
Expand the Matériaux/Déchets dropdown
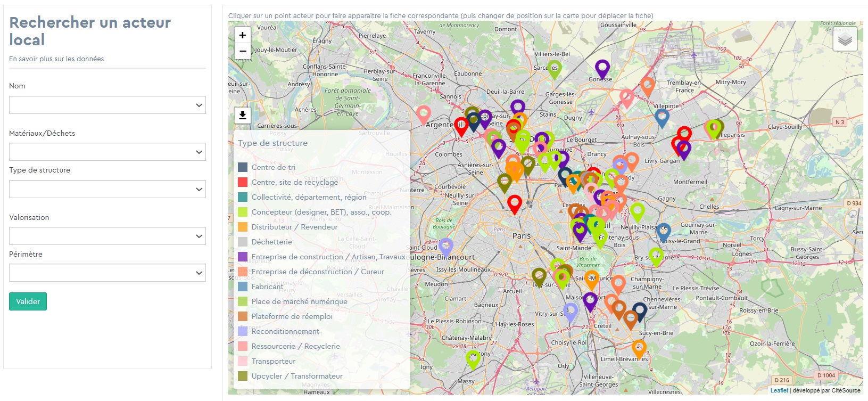[x=107, y=152]
